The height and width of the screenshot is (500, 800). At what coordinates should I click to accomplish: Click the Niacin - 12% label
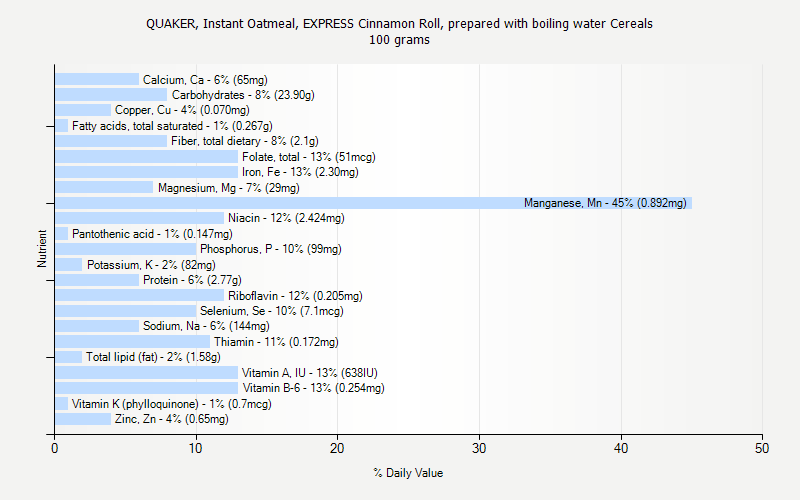coord(286,218)
